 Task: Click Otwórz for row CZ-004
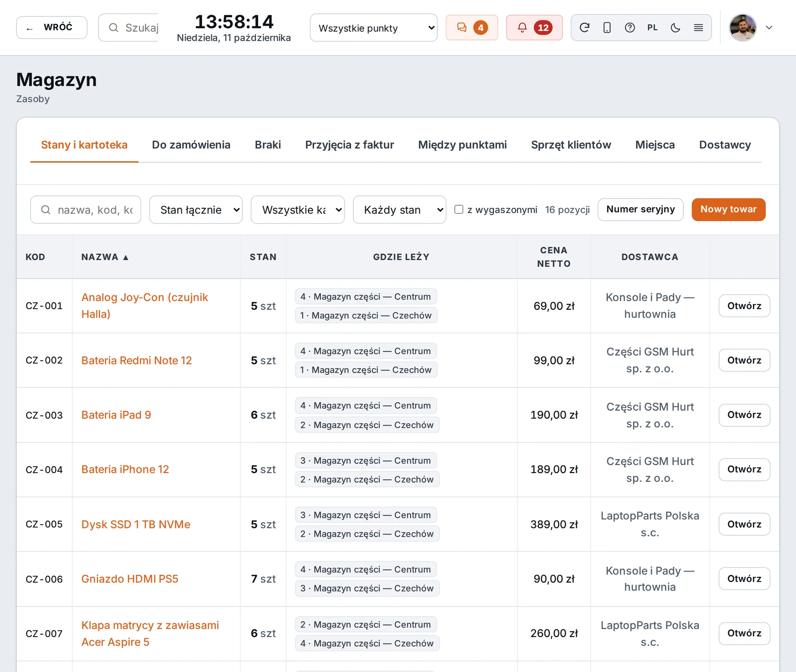744,470
